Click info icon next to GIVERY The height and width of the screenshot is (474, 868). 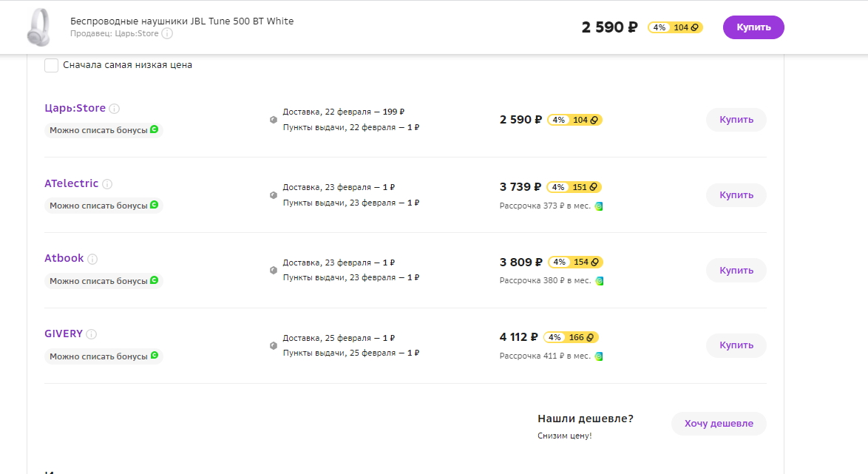[x=92, y=334]
